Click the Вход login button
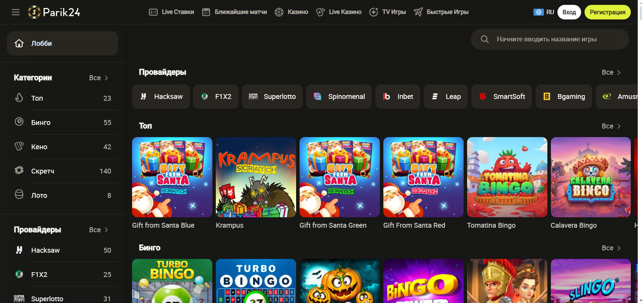The width and height of the screenshot is (644, 303). 569,12
